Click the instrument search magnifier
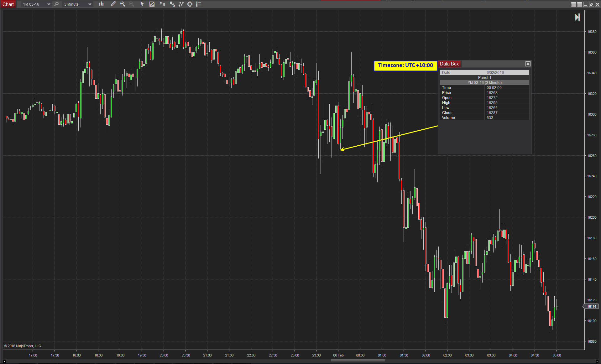 click(x=56, y=4)
